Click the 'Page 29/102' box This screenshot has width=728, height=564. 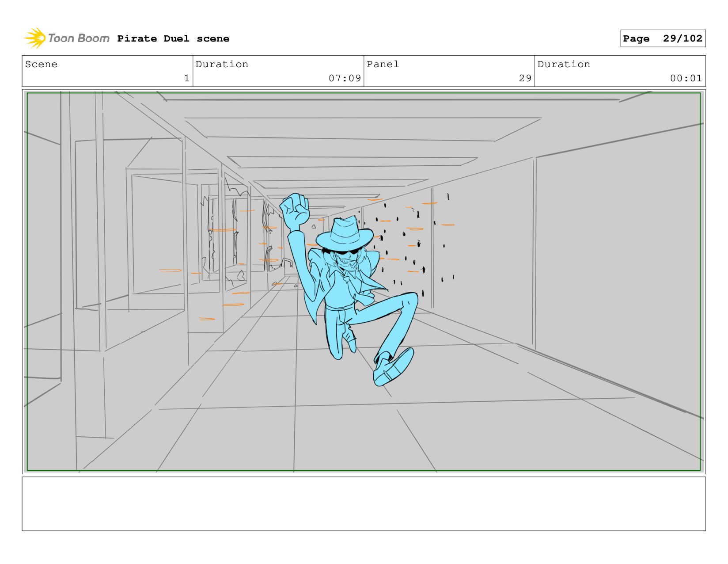[663, 38]
